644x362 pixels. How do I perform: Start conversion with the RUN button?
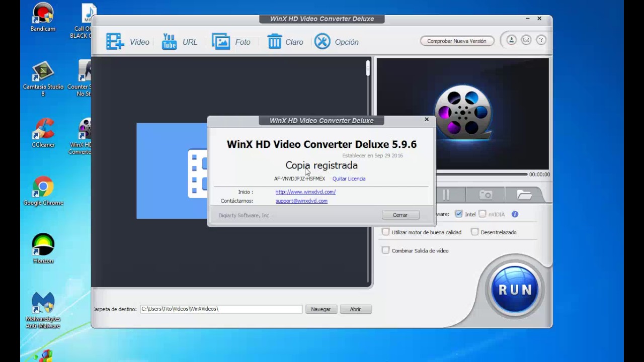[515, 289]
